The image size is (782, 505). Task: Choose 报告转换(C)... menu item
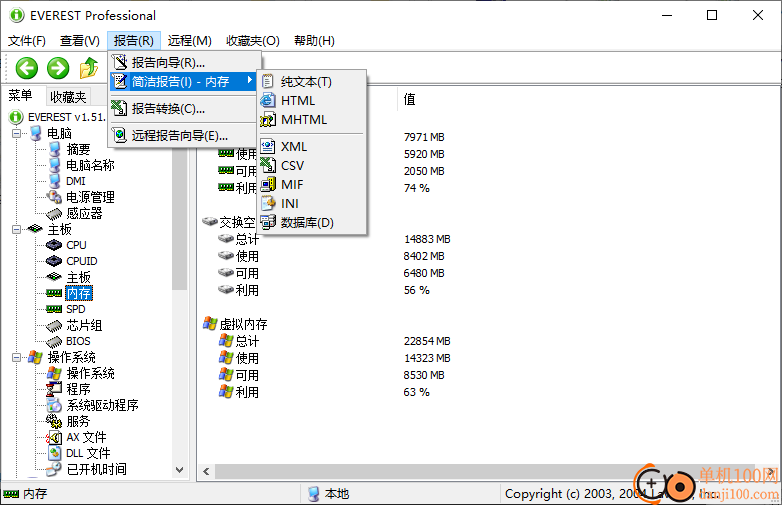pos(184,108)
